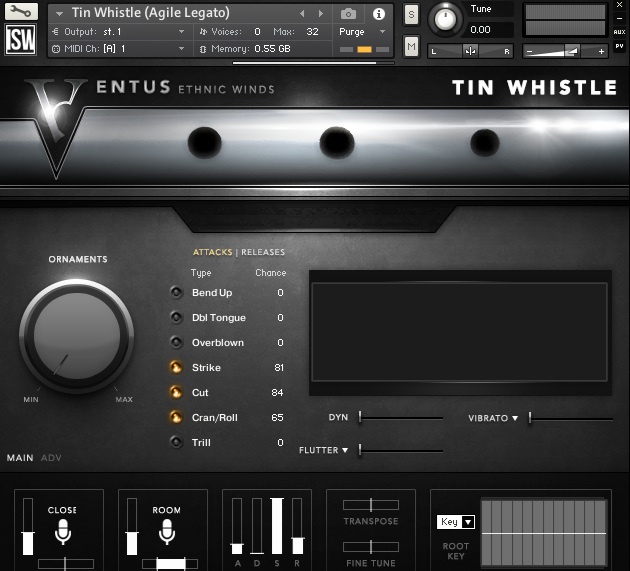Increase volume with the plus icon
The height and width of the screenshot is (571, 630).
point(601,51)
